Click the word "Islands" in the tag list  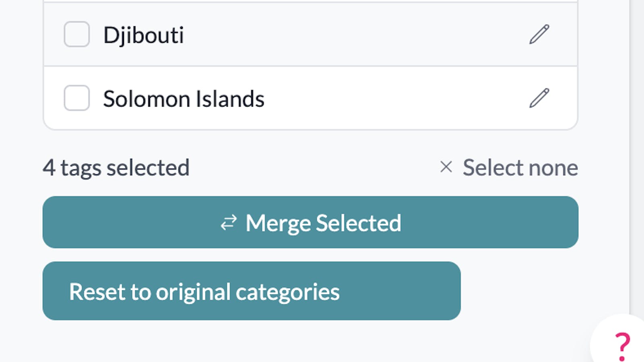[x=230, y=99]
